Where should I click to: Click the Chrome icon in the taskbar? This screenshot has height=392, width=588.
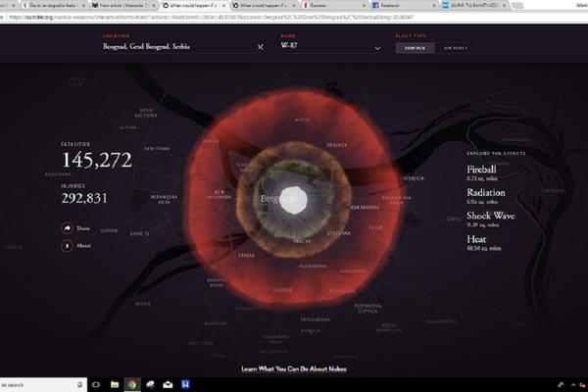[x=132, y=384]
